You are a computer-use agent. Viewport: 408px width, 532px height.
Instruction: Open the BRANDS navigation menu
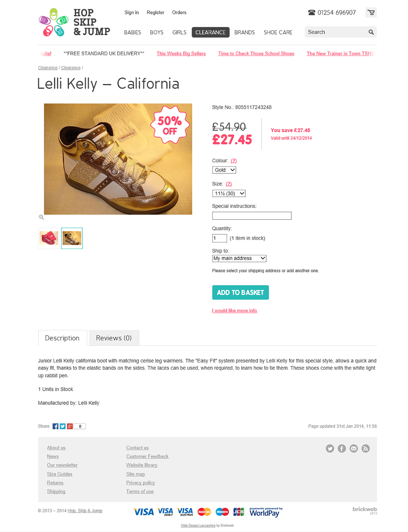click(245, 32)
